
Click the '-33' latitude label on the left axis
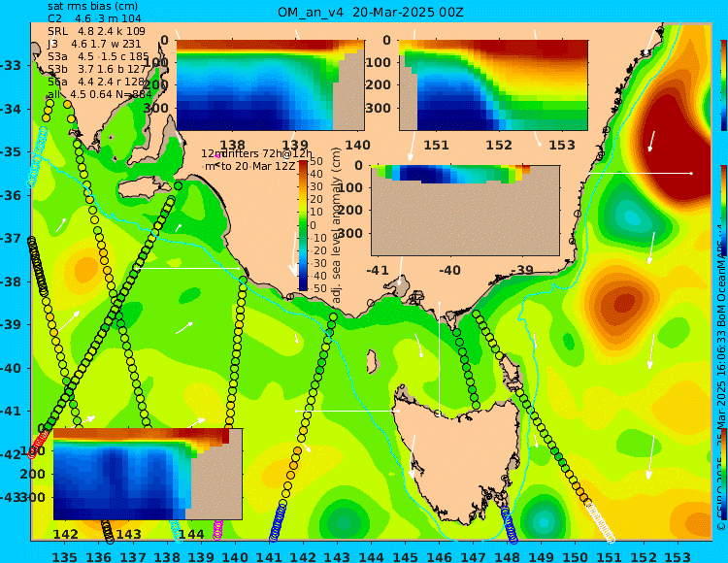click(11, 65)
